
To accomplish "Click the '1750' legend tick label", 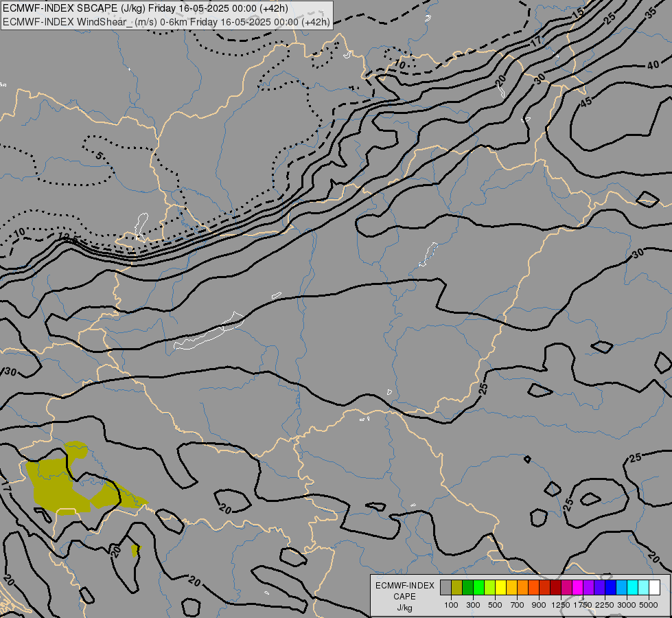I will tap(583, 605).
